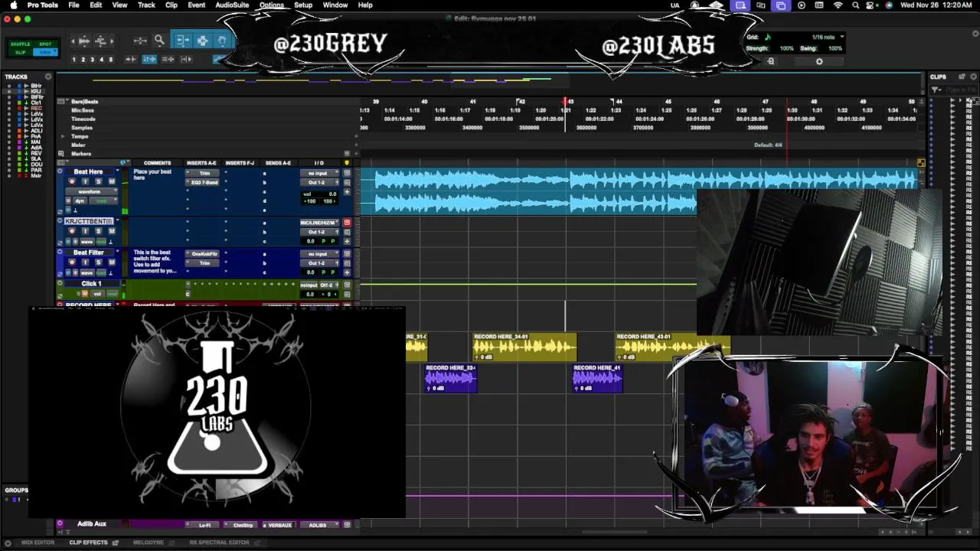The height and width of the screenshot is (551, 980).
Task: Open macOS Spotlight search icon
Action: click(x=855, y=5)
